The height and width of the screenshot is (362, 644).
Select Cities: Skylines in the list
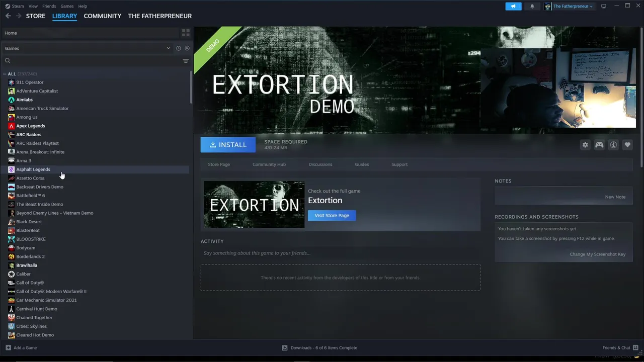coord(95,326)
